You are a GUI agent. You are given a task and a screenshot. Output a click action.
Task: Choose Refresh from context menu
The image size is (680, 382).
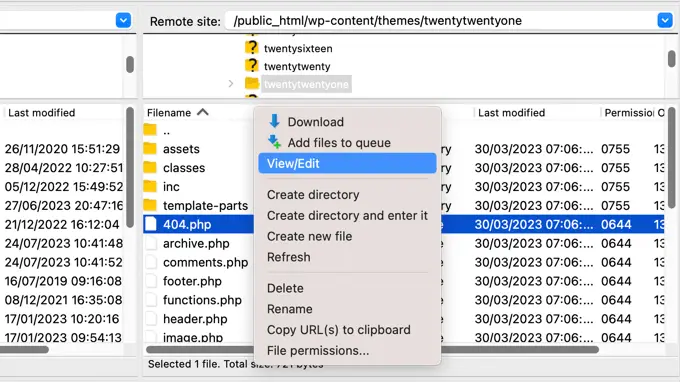tap(347, 257)
